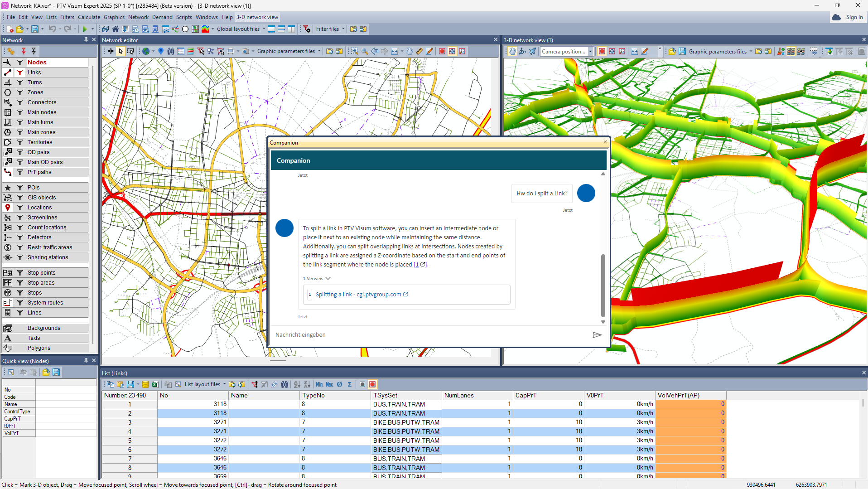Viewport: 868px width, 489px height.
Task: Open the Demand menu
Action: tap(162, 17)
